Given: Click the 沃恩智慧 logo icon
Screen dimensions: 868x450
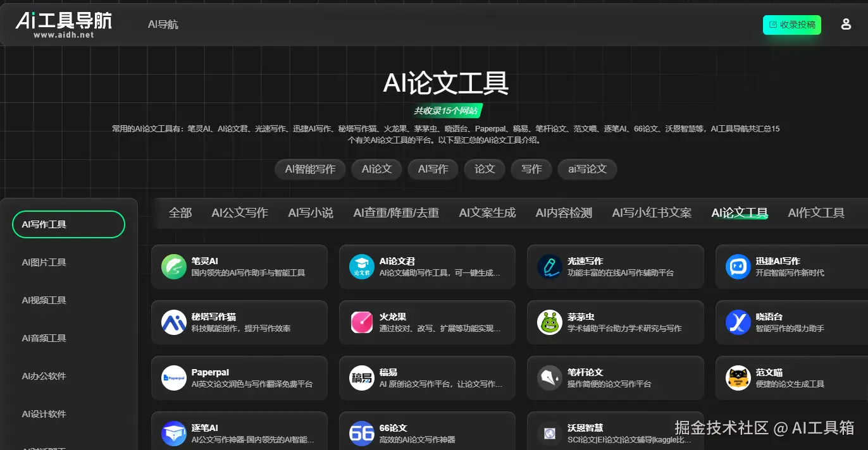Looking at the screenshot, I should (x=550, y=434).
